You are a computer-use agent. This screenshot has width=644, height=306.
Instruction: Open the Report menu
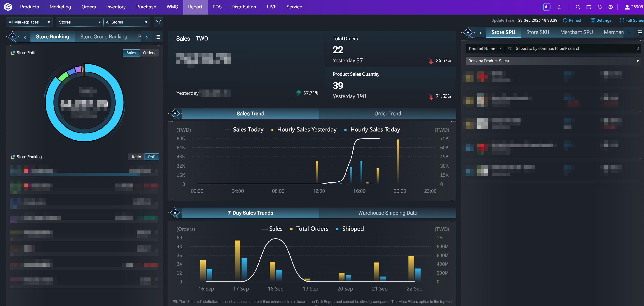click(195, 7)
